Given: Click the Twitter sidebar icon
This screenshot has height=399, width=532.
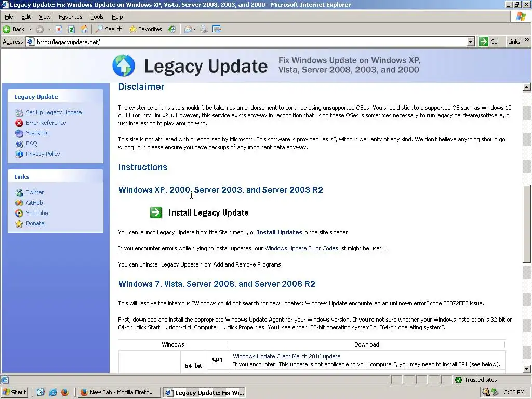Looking at the screenshot, I should (x=19, y=192).
